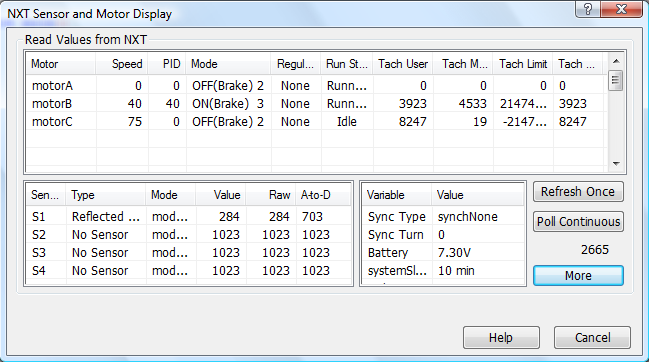
Task: Click the Sync Type variable row
Action: (443, 216)
